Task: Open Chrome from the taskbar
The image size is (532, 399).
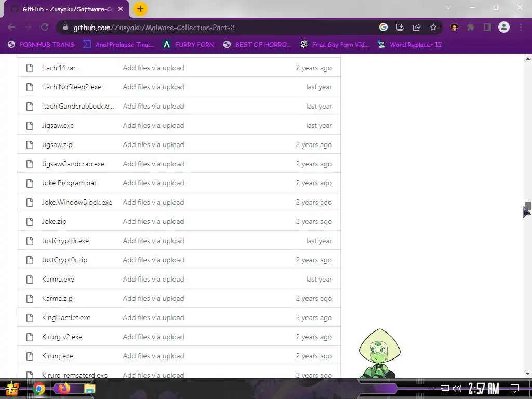Action: (38, 389)
